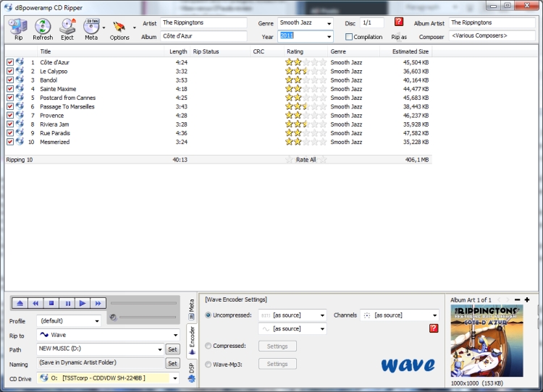Sort by Length column header

[177, 51]
